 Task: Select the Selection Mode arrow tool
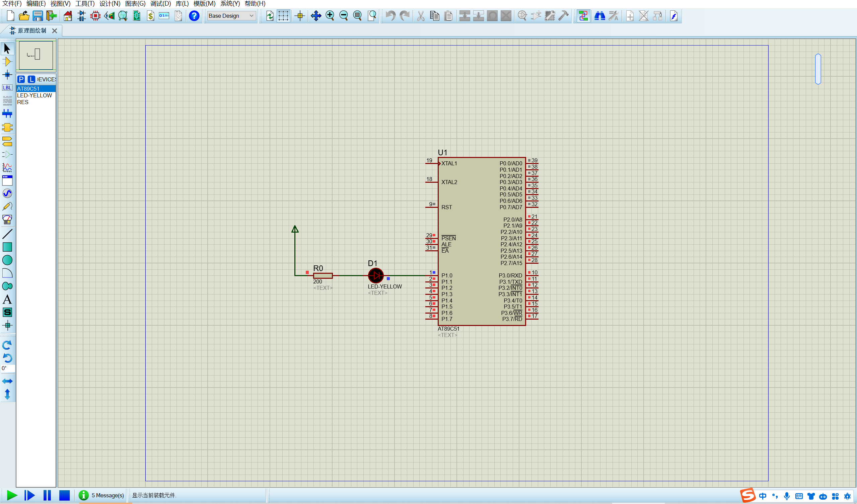(7, 49)
